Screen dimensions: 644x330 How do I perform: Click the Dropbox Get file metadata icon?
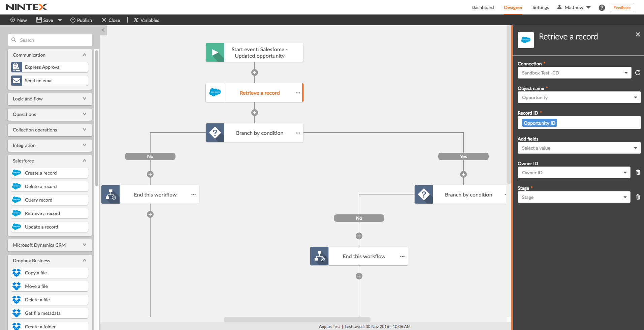[x=17, y=313]
